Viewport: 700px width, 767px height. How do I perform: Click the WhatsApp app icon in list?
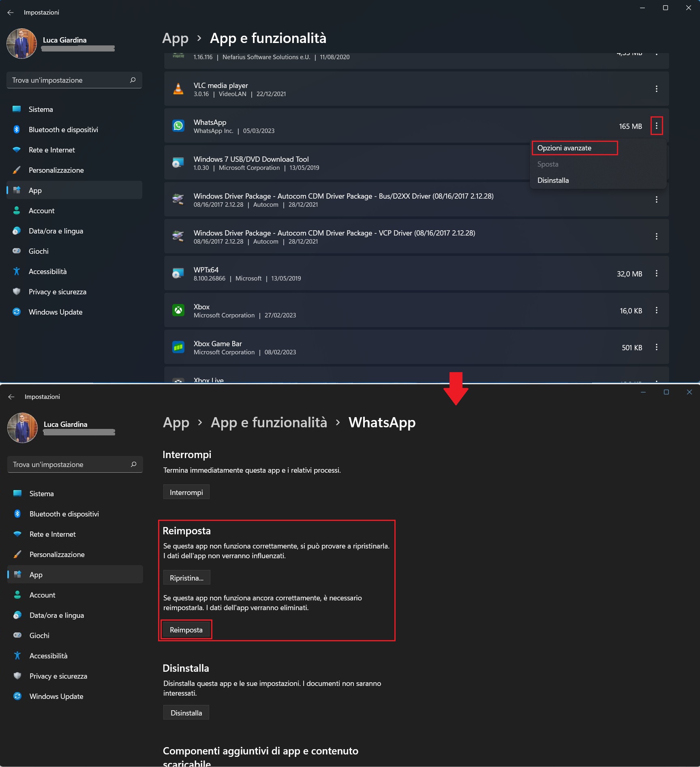pyautogui.click(x=178, y=126)
